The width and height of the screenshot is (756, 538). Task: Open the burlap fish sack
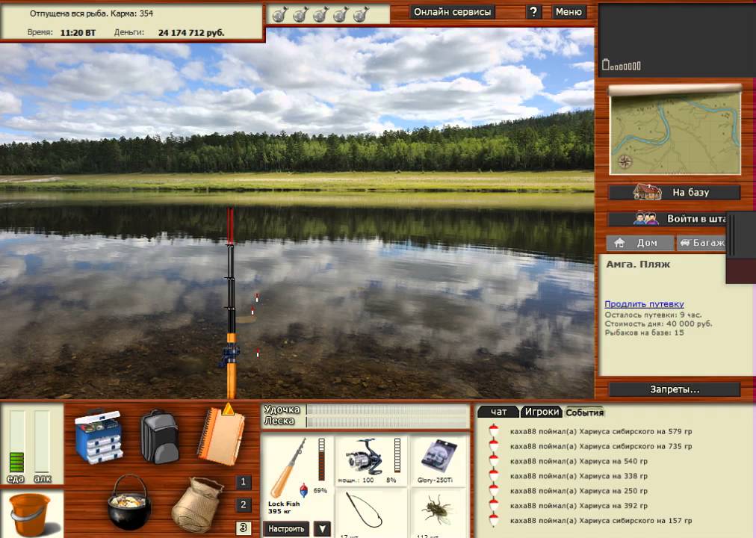197,504
